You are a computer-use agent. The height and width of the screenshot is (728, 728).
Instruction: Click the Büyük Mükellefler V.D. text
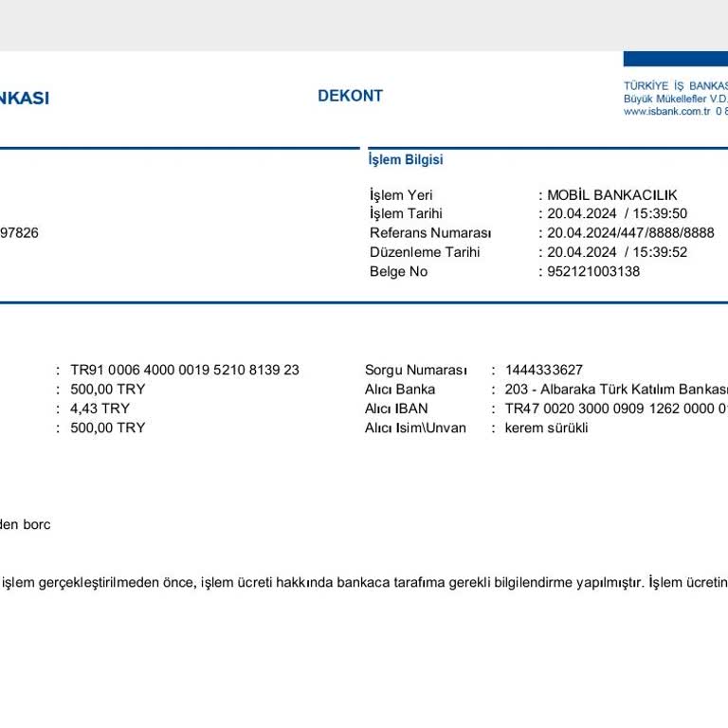(676, 99)
